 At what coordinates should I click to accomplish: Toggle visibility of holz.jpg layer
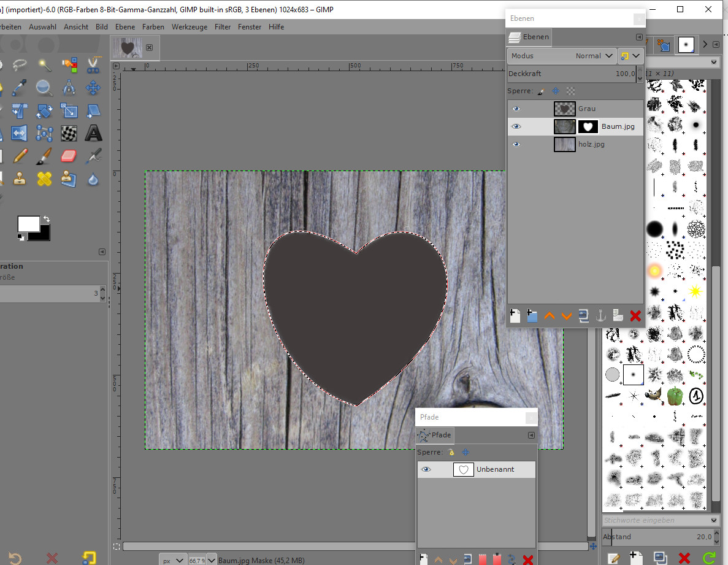(516, 144)
